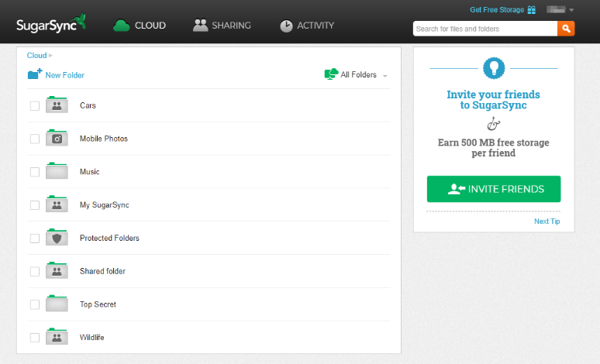Tick the Mobile Photos checkbox

tap(35, 139)
